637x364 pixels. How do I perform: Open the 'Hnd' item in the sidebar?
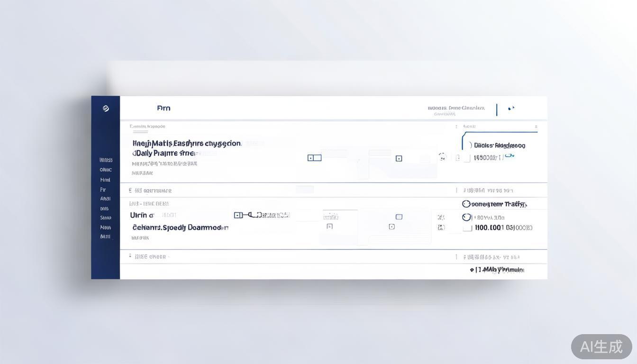(105, 180)
